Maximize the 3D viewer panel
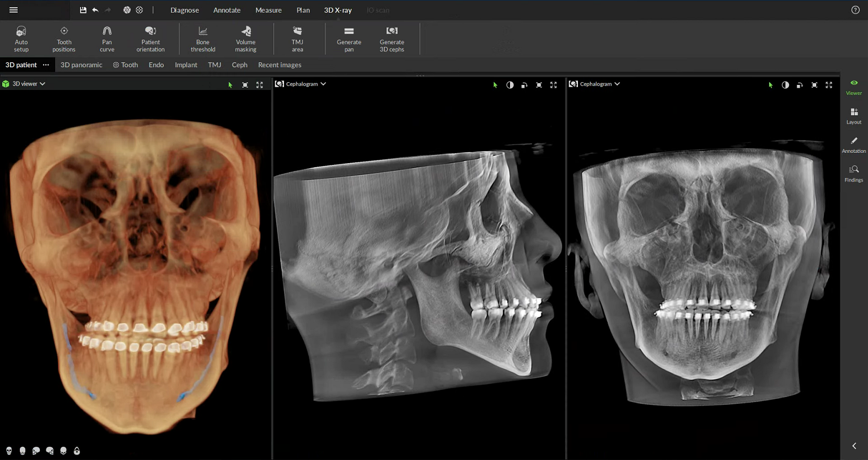This screenshot has width=868, height=460. pyautogui.click(x=260, y=85)
